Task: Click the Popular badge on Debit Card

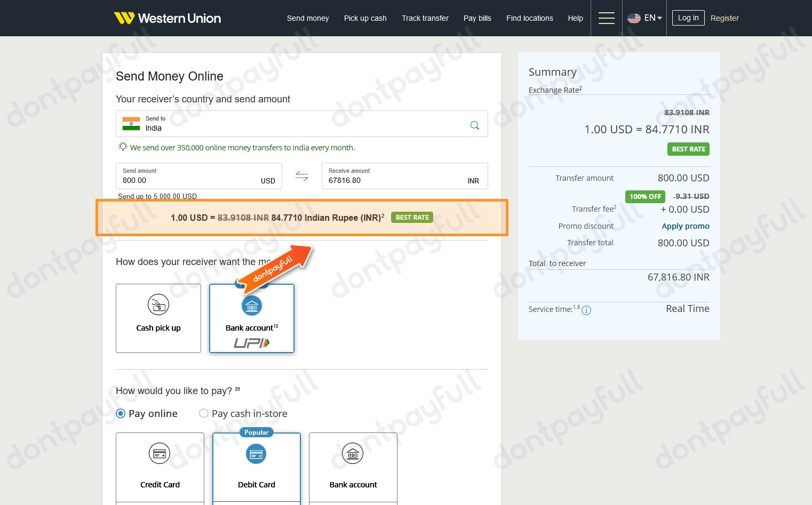Action: [257, 432]
